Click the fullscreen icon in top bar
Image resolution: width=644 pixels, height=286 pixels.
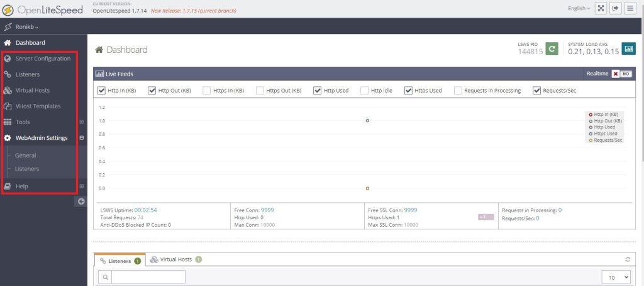601,8
